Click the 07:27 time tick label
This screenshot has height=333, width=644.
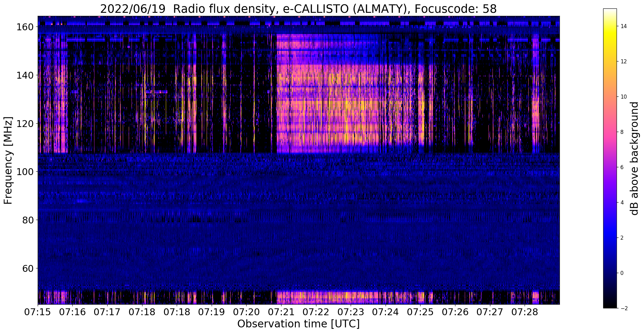(x=490, y=312)
